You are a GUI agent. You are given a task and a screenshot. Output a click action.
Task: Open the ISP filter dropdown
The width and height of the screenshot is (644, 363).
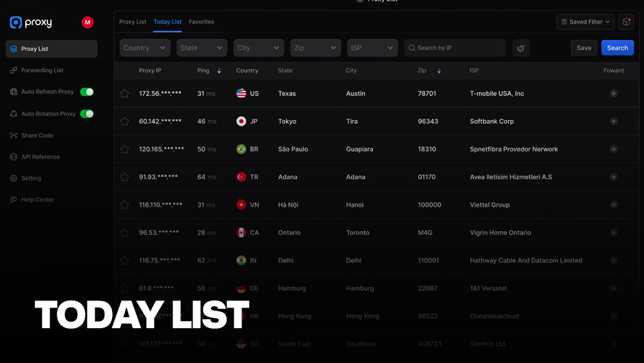pos(372,48)
